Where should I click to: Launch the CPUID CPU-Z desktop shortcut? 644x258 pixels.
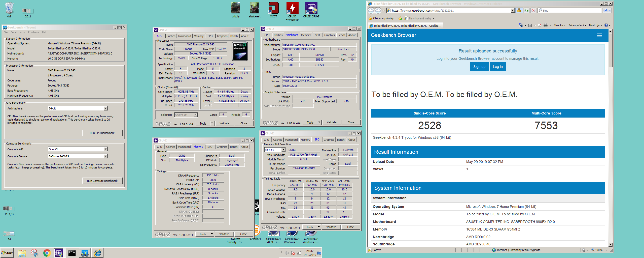pos(311,10)
